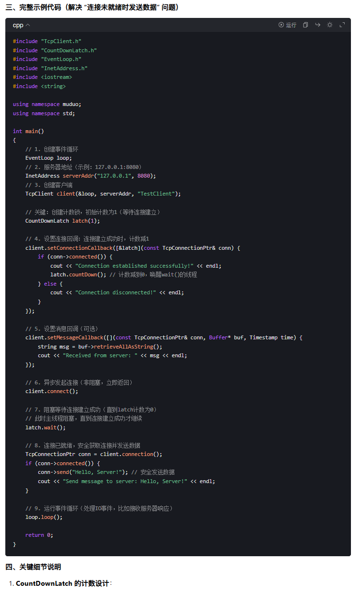Click the InetAddress serverAddr line
364x593 pixels.
click(91, 176)
